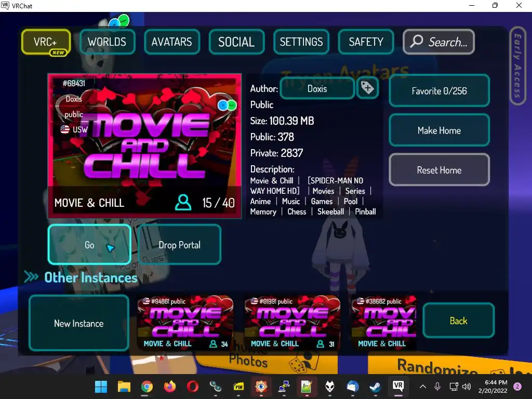
Task: Open Steam from the taskbar
Action: click(375, 387)
